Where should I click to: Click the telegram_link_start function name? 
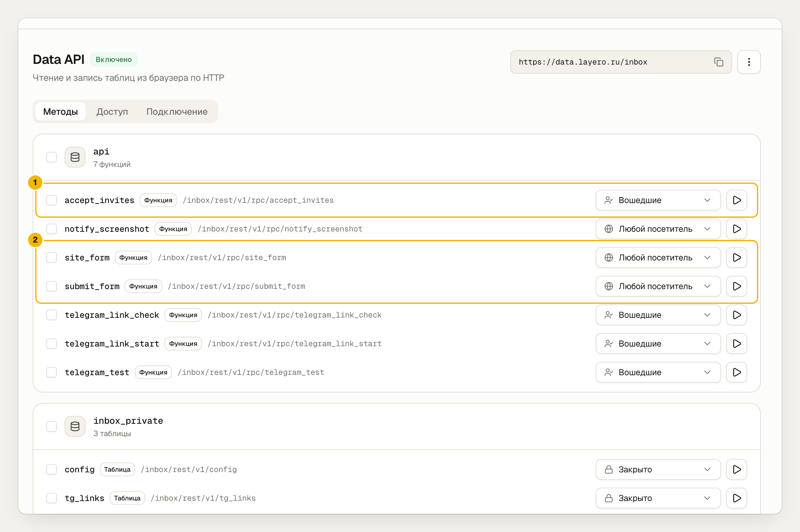(112, 343)
